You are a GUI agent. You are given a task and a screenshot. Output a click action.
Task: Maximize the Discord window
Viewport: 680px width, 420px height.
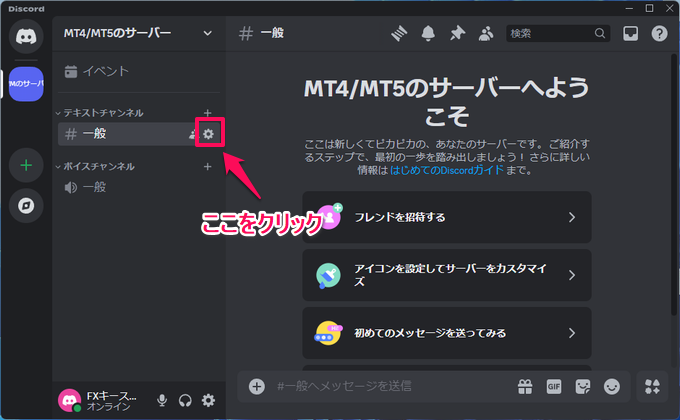pyautogui.click(x=649, y=8)
